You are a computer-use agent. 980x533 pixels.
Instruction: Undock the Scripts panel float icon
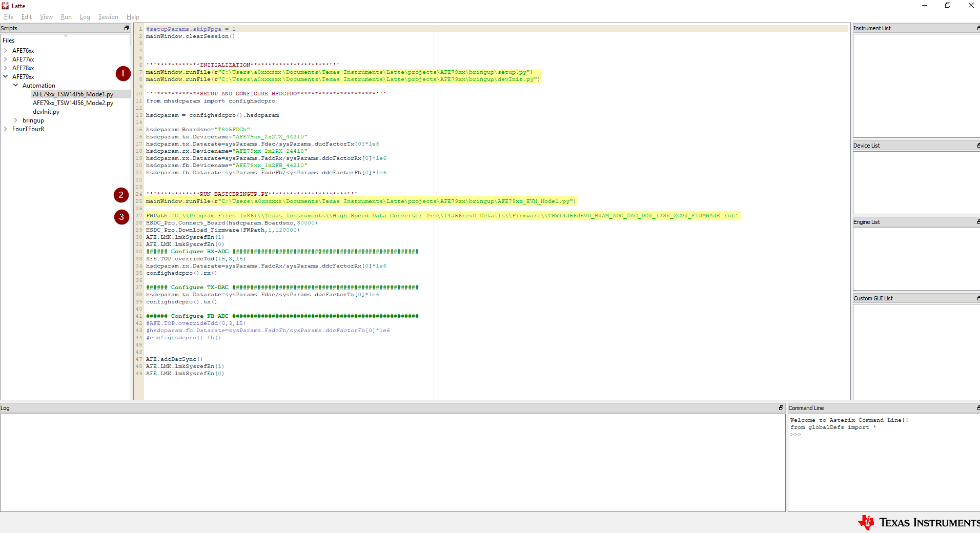[x=127, y=28]
